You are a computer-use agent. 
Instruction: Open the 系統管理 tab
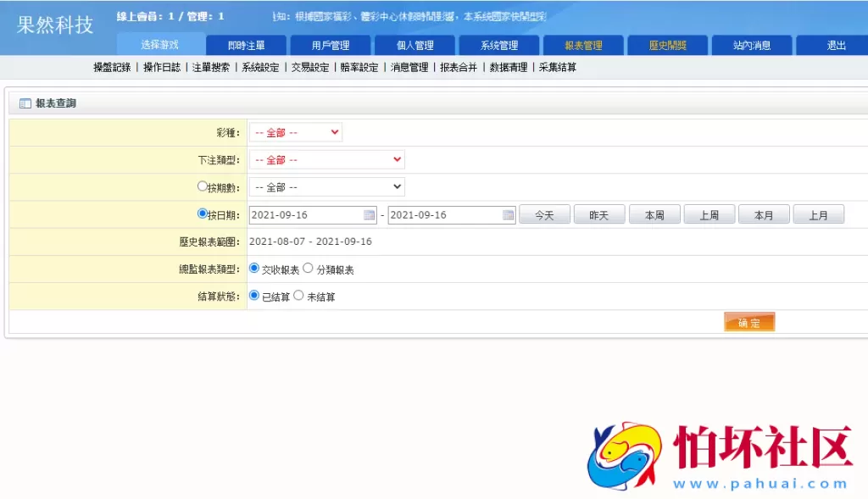[498, 46]
